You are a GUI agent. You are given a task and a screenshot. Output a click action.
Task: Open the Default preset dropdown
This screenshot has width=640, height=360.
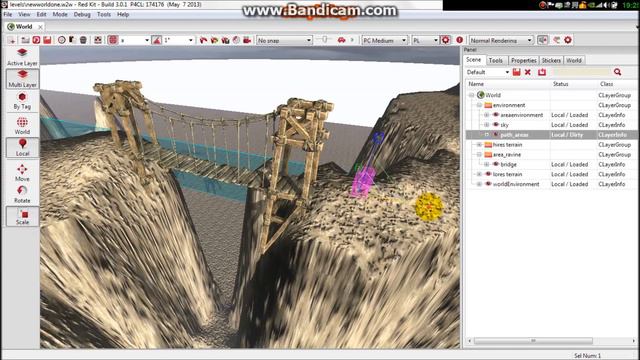[488, 72]
